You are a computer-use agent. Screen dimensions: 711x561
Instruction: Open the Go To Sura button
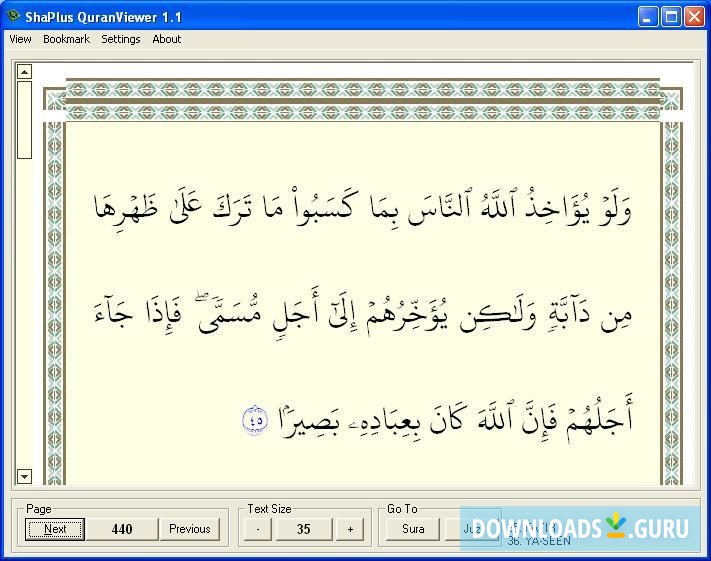[x=413, y=529]
